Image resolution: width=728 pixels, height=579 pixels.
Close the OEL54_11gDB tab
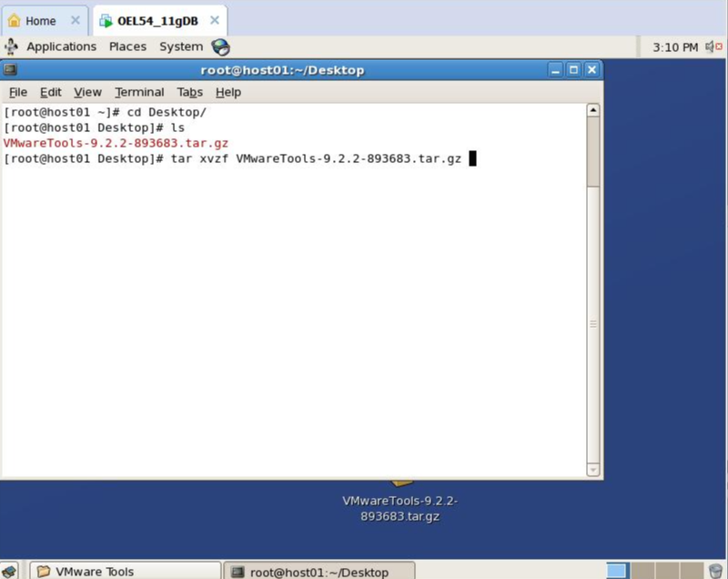215,20
